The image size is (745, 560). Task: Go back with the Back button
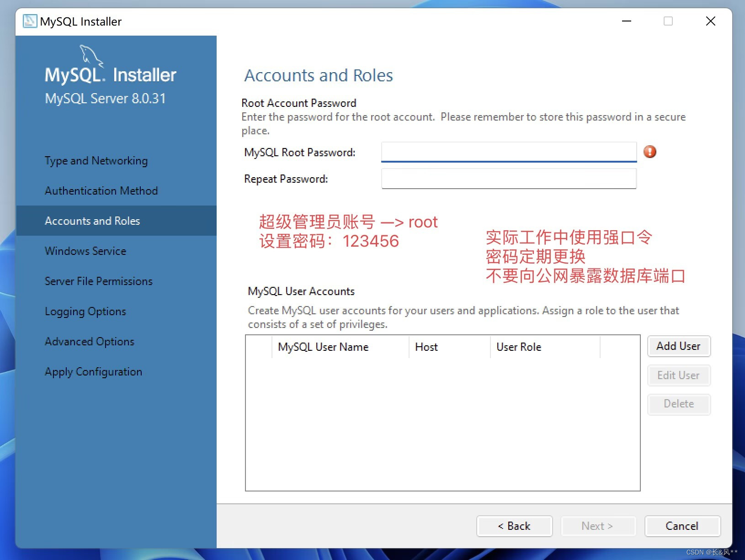click(x=514, y=526)
